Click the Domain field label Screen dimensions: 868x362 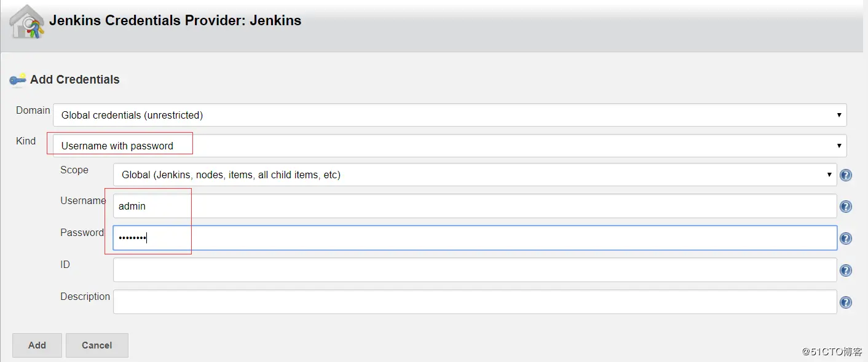click(x=33, y=111)
